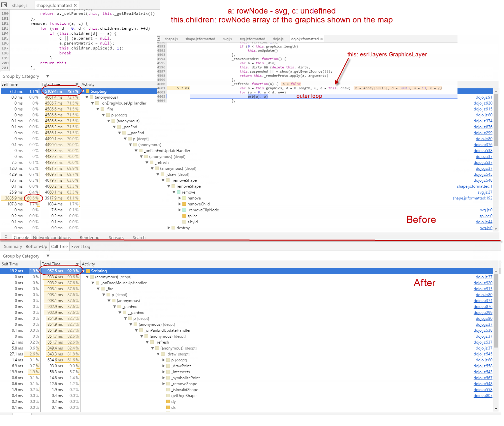The image size is (504, 426).
Task: Click the 634.6 ms total time cell
Action: click(55, 360)
